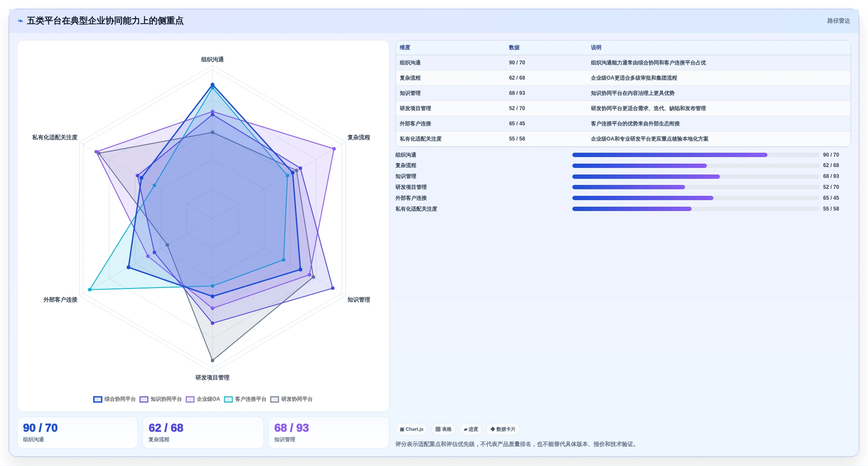Click the 数据 column header
This screenshot has width=868, height=466.
pyautogui.click(x=514, y=47)
